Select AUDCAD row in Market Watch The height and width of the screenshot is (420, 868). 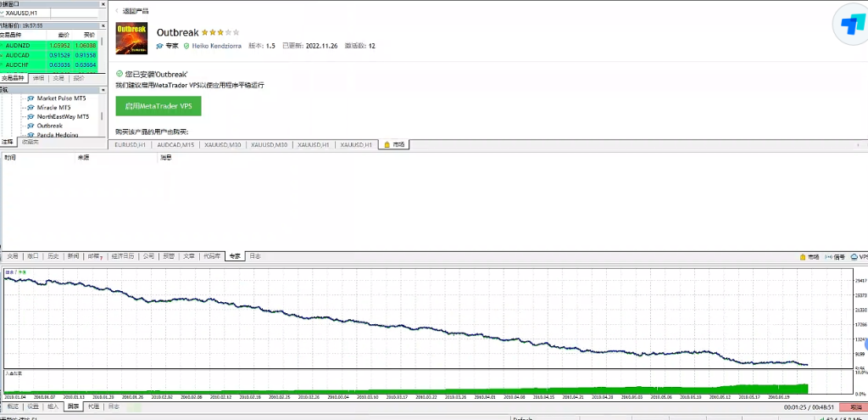48,55
